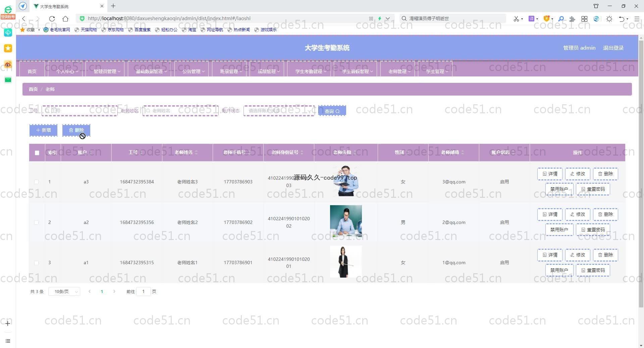Viewport: 644px width, 348px height.
Task: Open the 账户状态 select dropdown
Action: click(x=279, y=111)
